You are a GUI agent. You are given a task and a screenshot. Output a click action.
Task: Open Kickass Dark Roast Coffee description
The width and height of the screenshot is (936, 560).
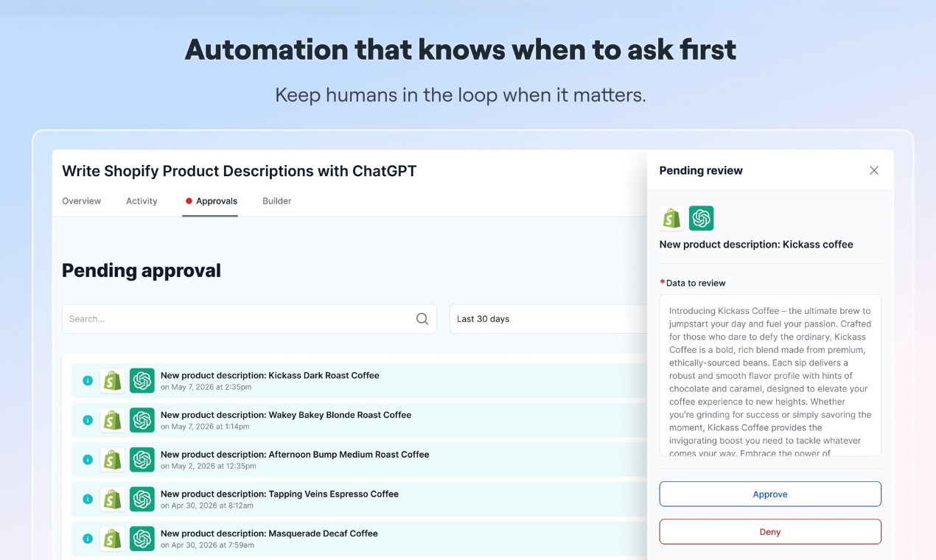coord(270,375)
